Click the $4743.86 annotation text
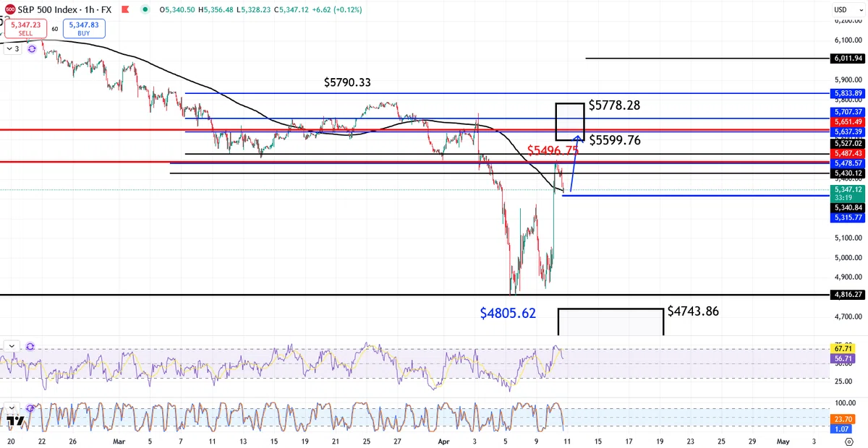Screen dimensions: 868x448 [693, 311]
